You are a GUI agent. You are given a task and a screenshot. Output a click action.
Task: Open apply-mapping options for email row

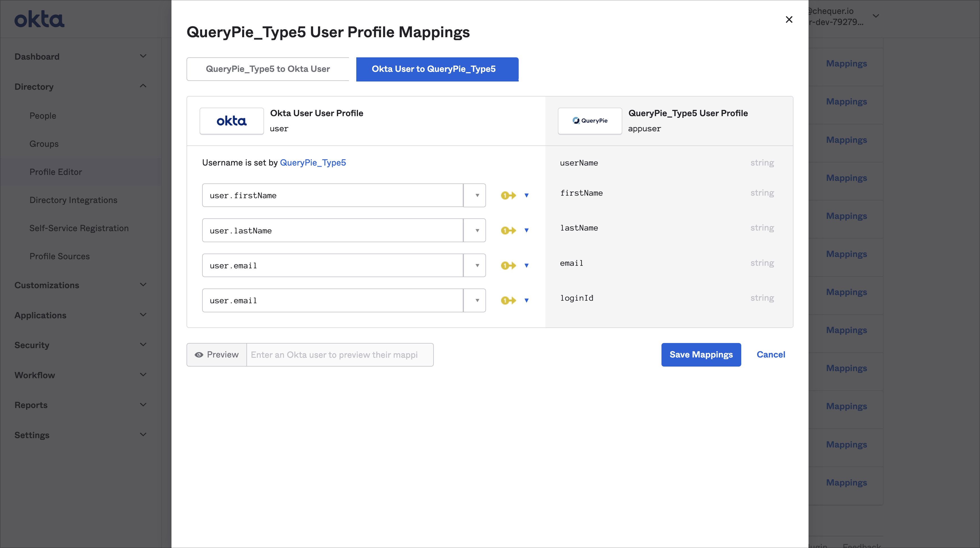tap(527, 265)
